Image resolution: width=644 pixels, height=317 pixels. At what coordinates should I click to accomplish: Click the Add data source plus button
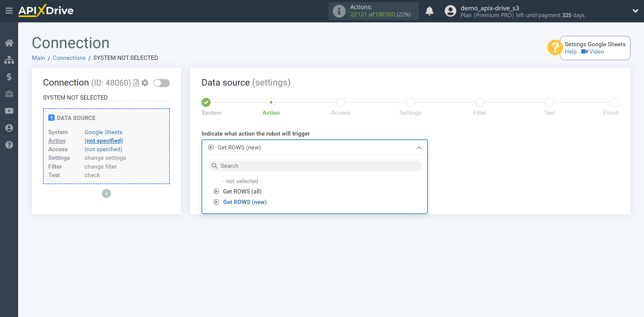[106, 193]
